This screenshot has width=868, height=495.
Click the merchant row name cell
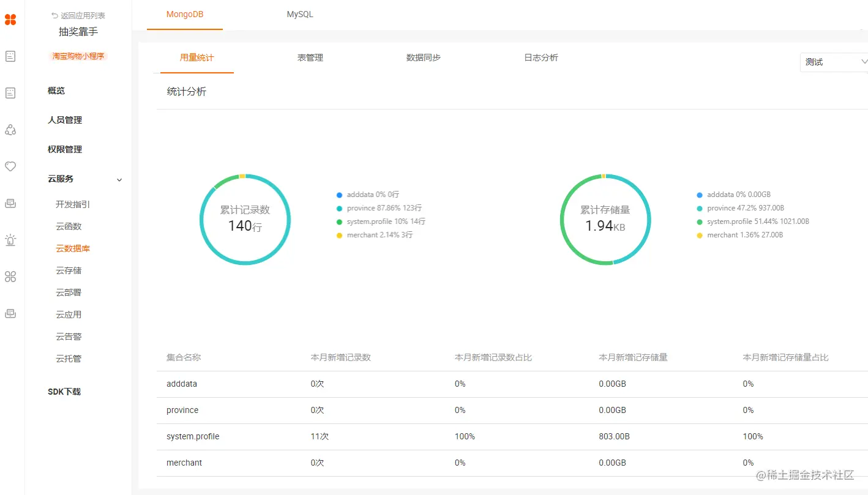coord(184,463)
